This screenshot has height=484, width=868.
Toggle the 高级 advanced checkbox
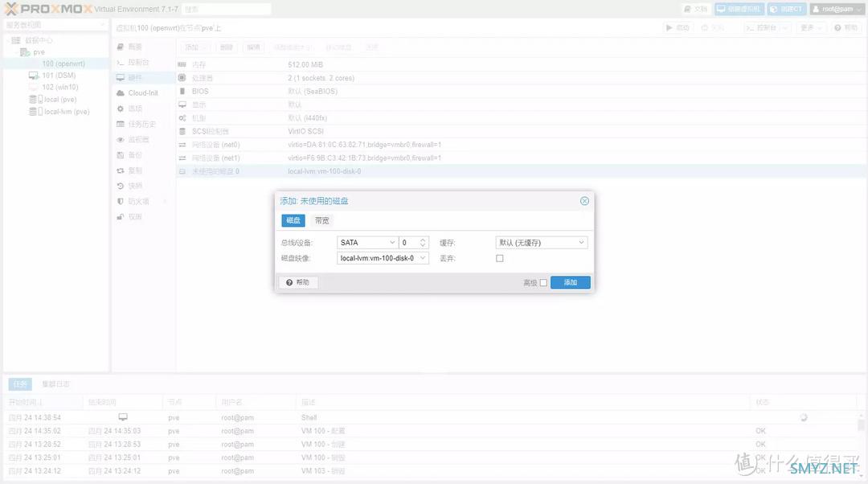pos(543,282)
